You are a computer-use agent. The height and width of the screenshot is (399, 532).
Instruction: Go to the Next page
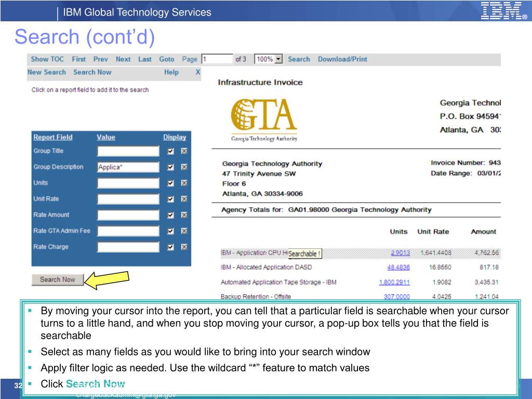point(123,59)
